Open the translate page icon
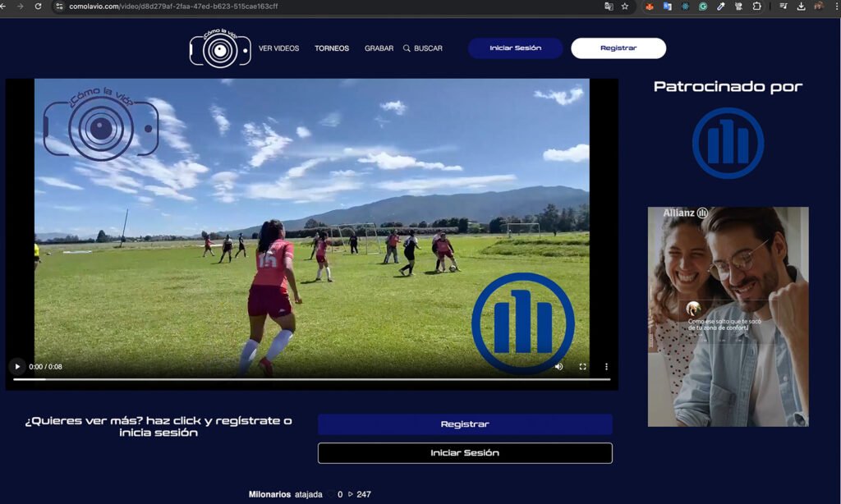This screenshot has width=841, height=504. tap(609, 7)
